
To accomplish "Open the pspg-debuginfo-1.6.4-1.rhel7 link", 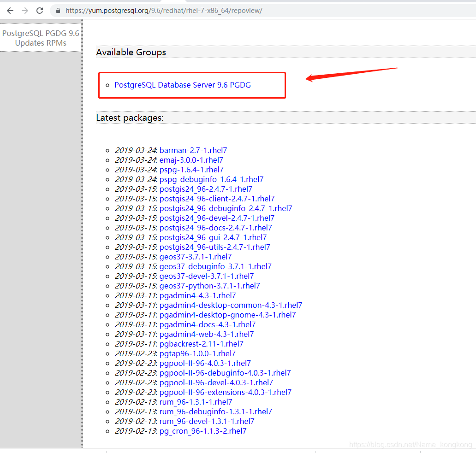I will [x=211, y=179].
